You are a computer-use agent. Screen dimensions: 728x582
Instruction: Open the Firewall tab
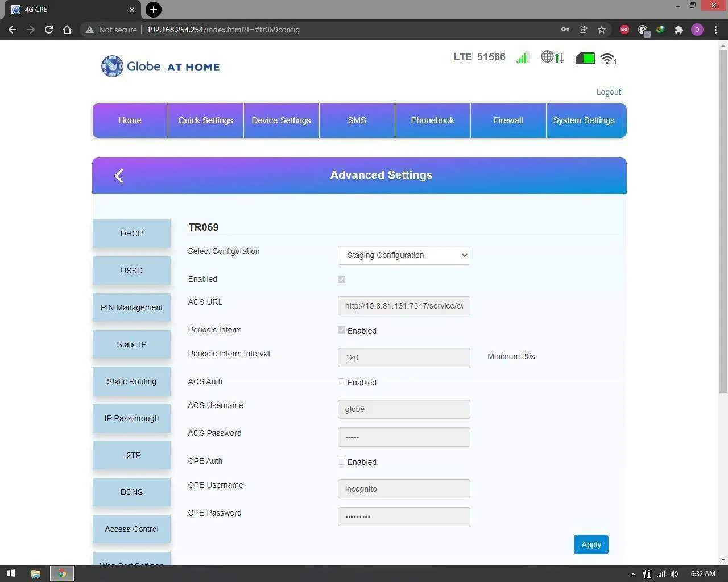(508, 120)
